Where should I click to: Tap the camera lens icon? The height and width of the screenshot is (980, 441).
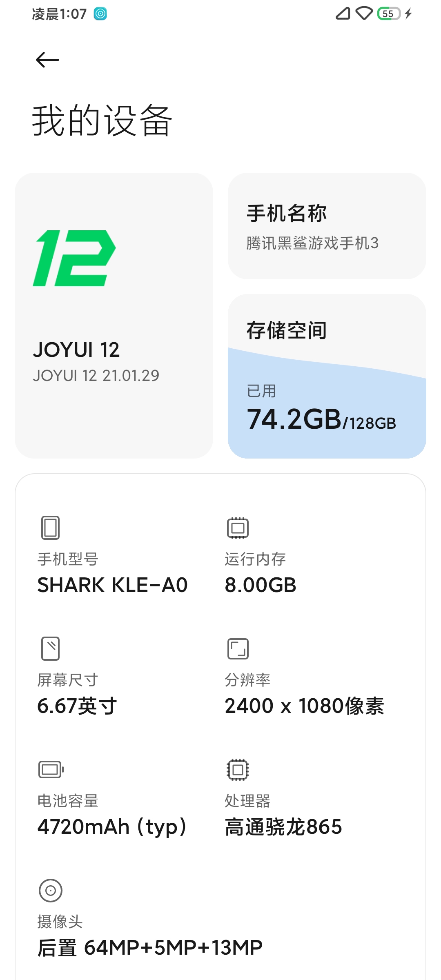coord(51,891)
